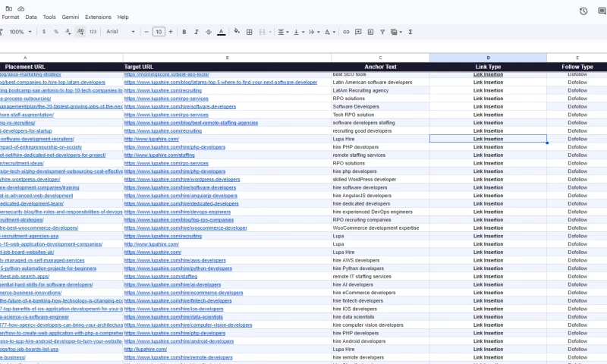This screenshot has height=364, width=607.
Task: Select cell 'skilled WordPress developer'
Action: [381, 180]
